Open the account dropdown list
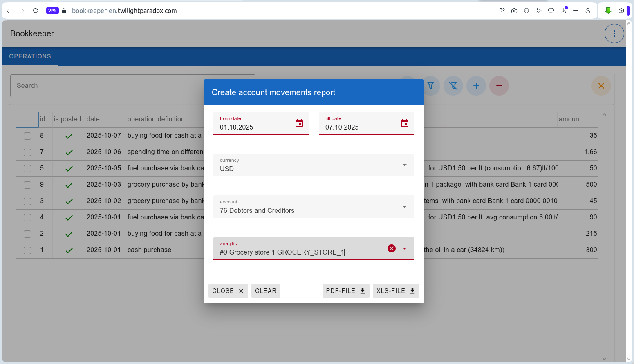Screen dimensions: 634x364 [x=404, y=207]
